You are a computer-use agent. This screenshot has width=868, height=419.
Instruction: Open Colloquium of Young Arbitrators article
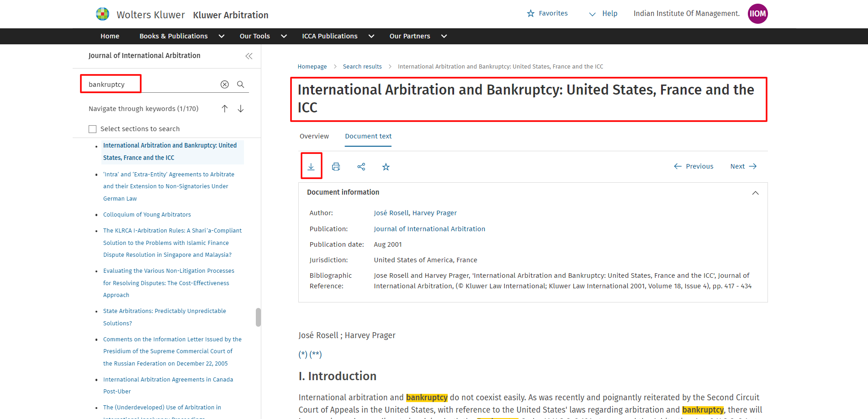point(147,215)
